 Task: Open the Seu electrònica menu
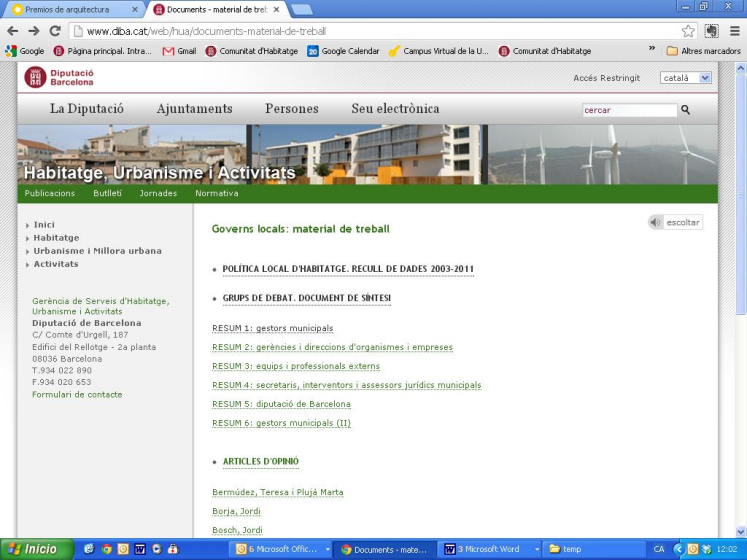(x=395, y=109)
